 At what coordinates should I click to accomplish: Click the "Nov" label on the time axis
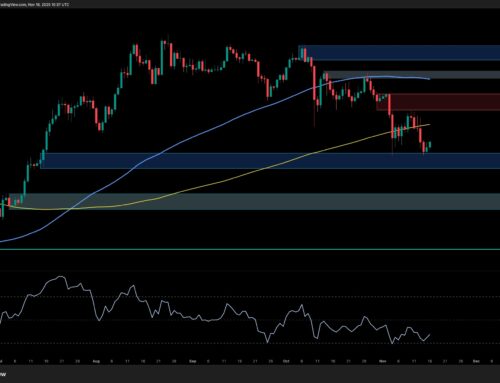[x=382, y=361]
